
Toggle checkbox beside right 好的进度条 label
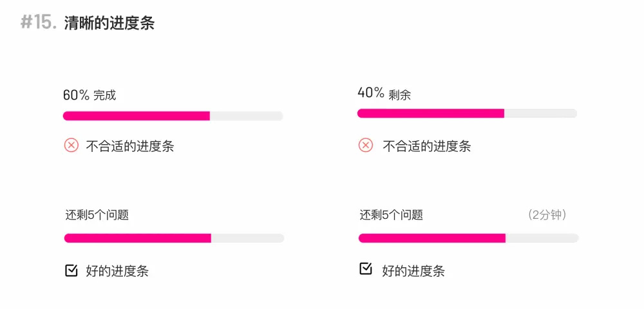366,269
